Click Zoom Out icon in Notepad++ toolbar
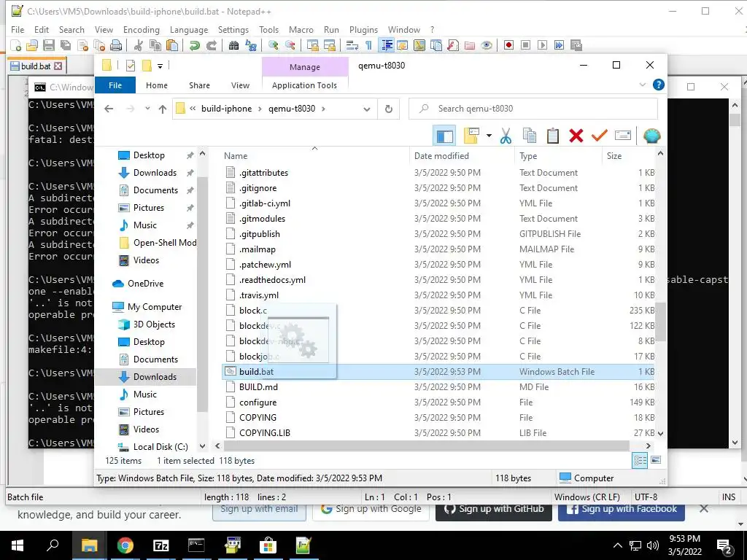This screenshot has width=747, height=560. coord(290,45)
